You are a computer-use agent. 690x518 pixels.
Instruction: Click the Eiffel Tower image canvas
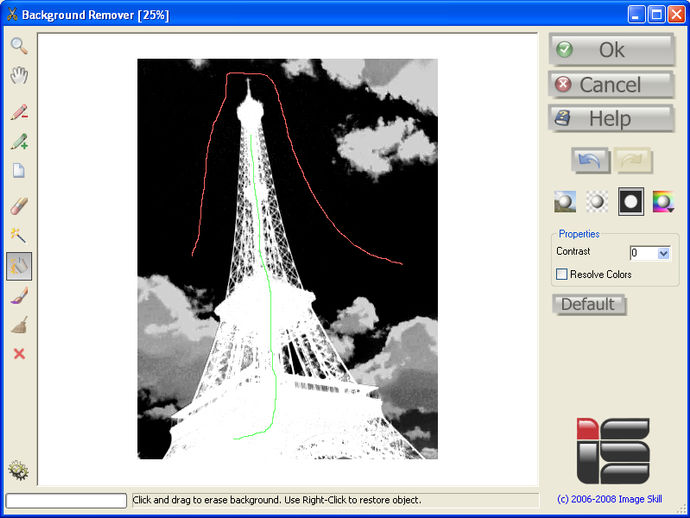(x=287, y=259)
